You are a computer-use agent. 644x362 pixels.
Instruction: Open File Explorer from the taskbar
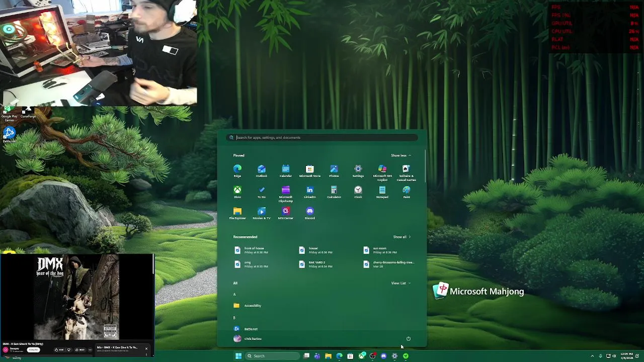coord(328,356)
